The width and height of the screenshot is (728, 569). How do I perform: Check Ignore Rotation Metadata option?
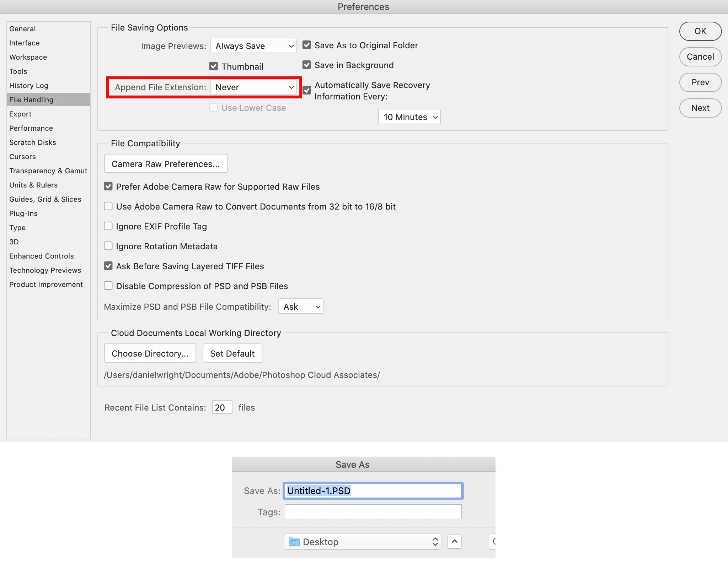pyautogui.click(x=108, y=246)
